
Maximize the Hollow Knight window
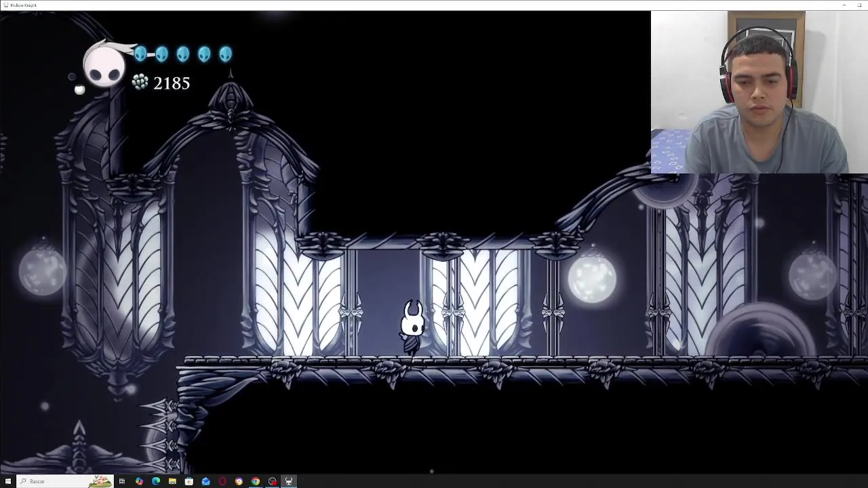[860, 5]
